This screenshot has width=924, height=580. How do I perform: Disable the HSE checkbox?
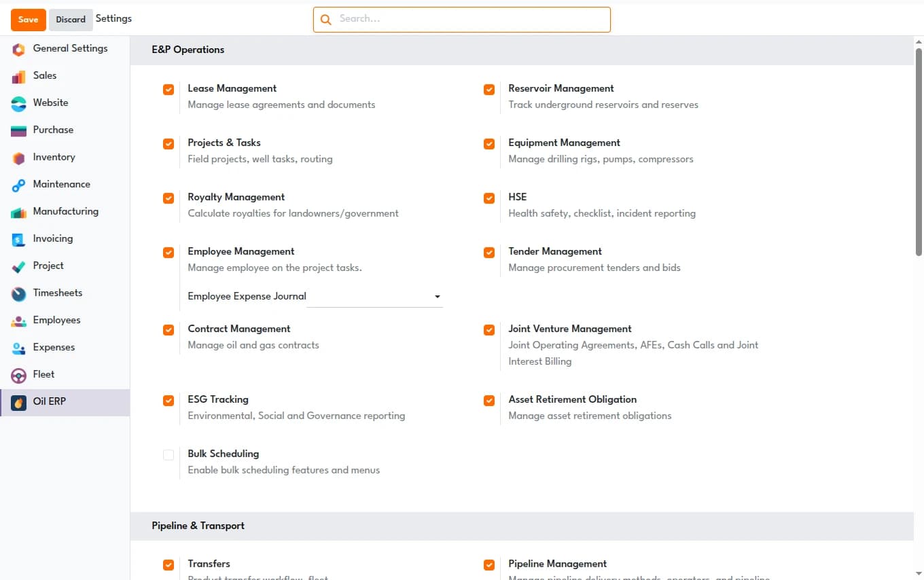click(x=489, y=198)
